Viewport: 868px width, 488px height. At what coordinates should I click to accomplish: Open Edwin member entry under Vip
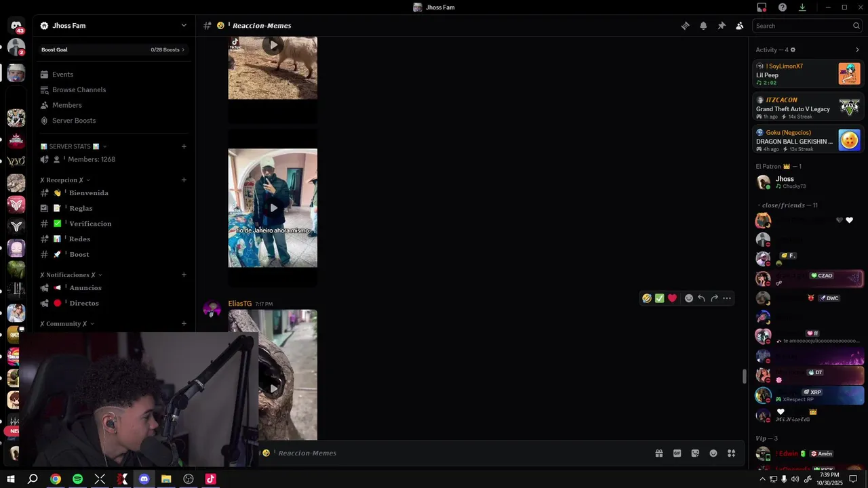pyautogui.click(x=808, y=453)
